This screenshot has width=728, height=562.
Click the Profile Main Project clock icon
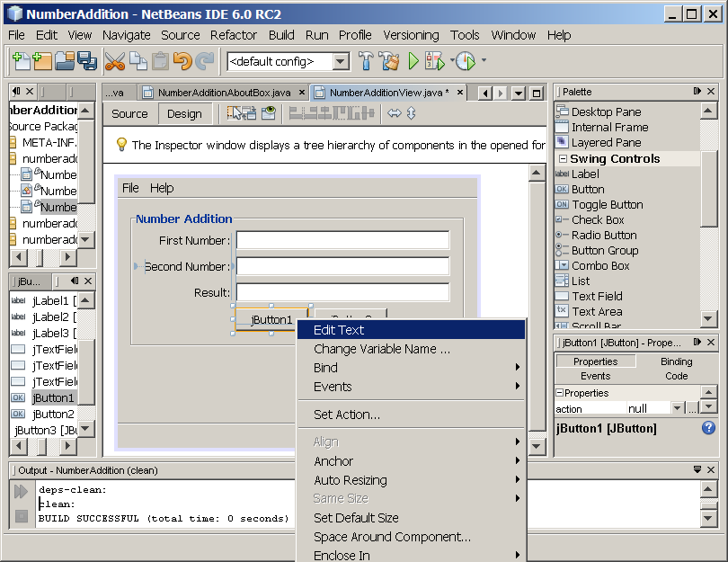[x=466, y=61]
